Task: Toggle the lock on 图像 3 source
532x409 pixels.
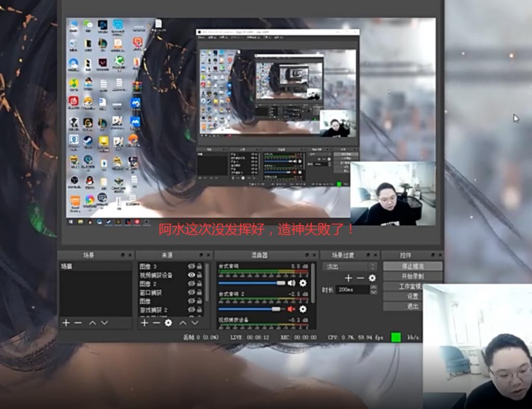Action: pyautogui.click(x=199, y=266)
